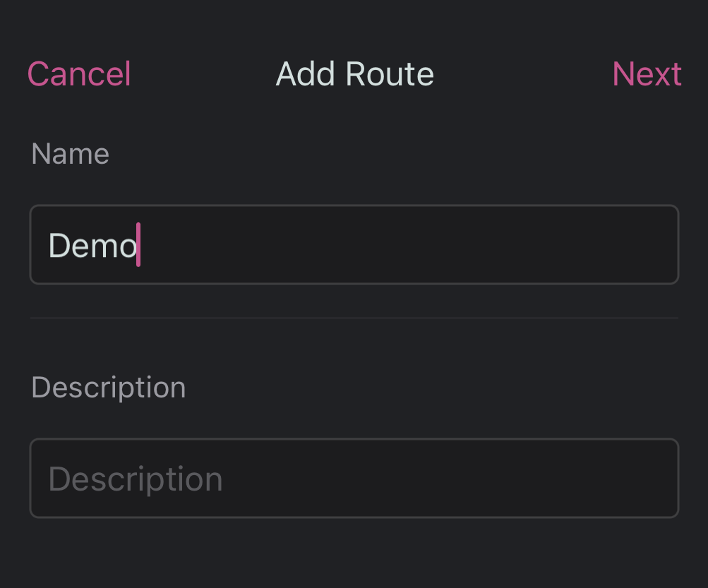
Task: Click the blinking cursor after Demo
Action: pos(139,245)
